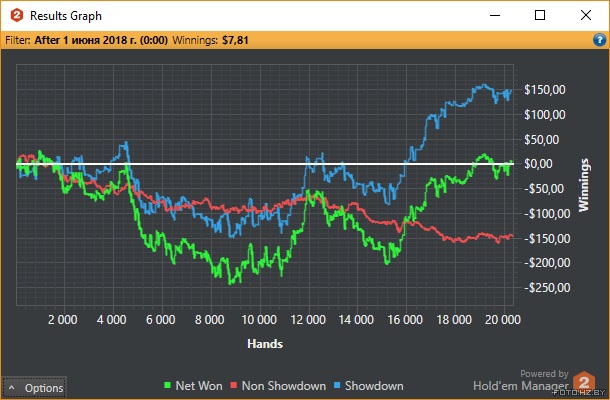
Task: Click the Hands x-axis title
Action: pos(264,343)
